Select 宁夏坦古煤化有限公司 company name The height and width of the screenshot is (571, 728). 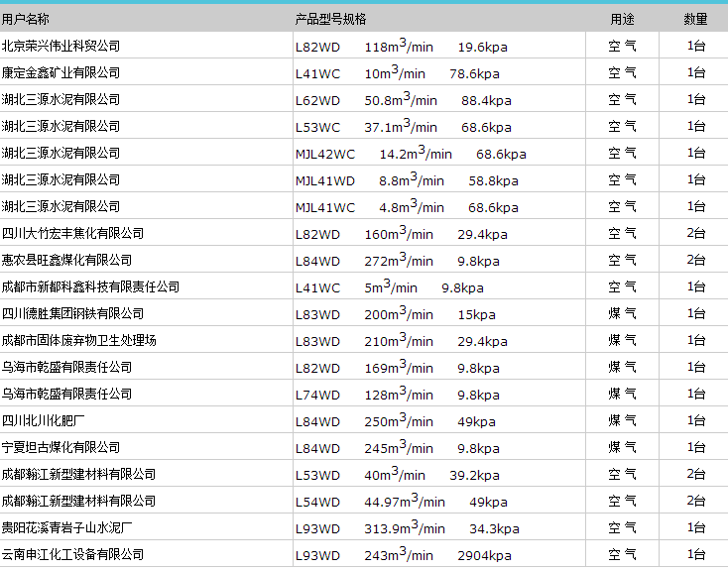(61, 447)
